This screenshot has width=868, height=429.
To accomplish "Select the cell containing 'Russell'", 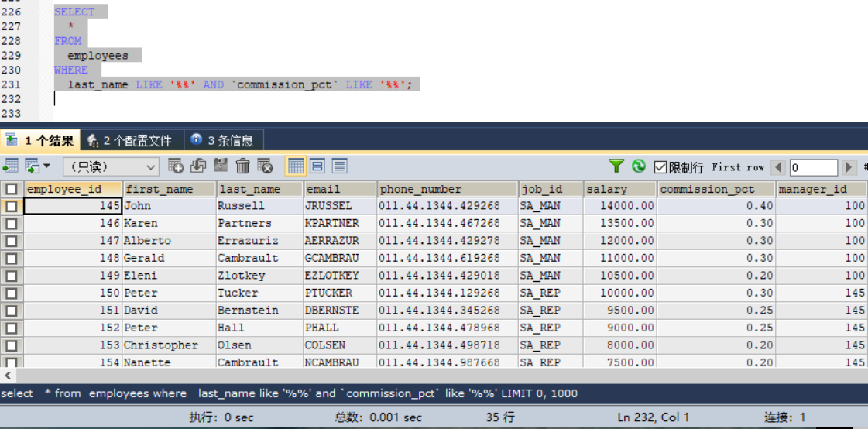I will click(x=260, y=206).
